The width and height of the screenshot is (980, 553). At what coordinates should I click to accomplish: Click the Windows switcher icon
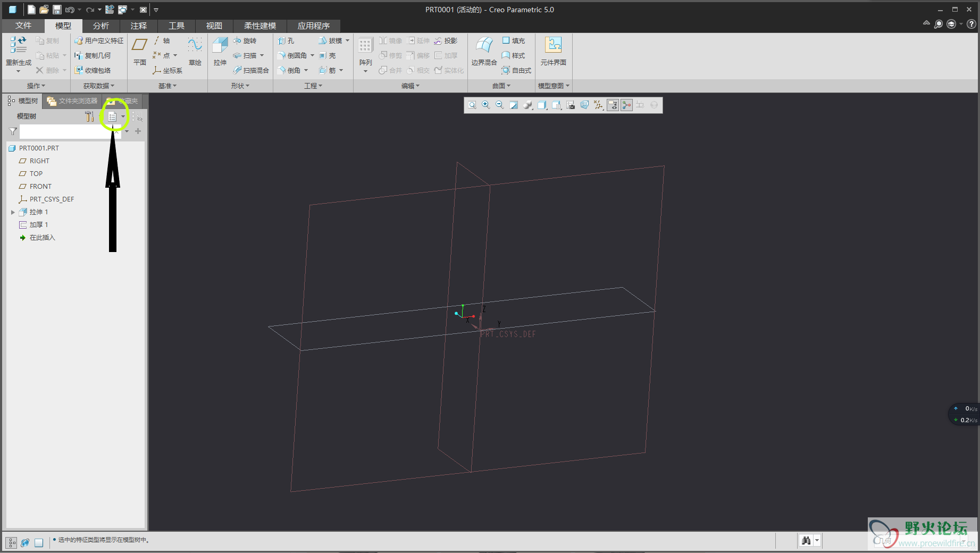pos(123,10)
